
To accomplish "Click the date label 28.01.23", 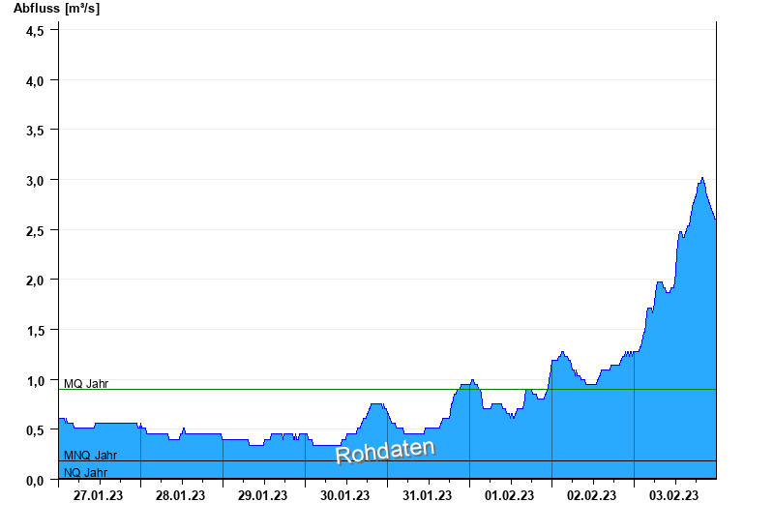I will (180, 495).
